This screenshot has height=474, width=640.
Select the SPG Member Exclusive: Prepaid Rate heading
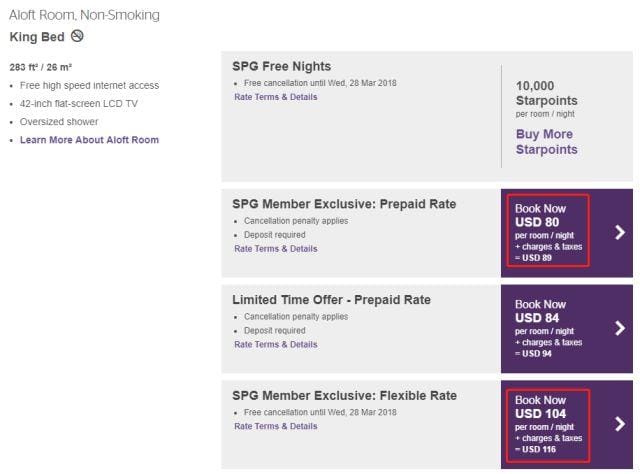pyautogui.click(x=344, y=204)
